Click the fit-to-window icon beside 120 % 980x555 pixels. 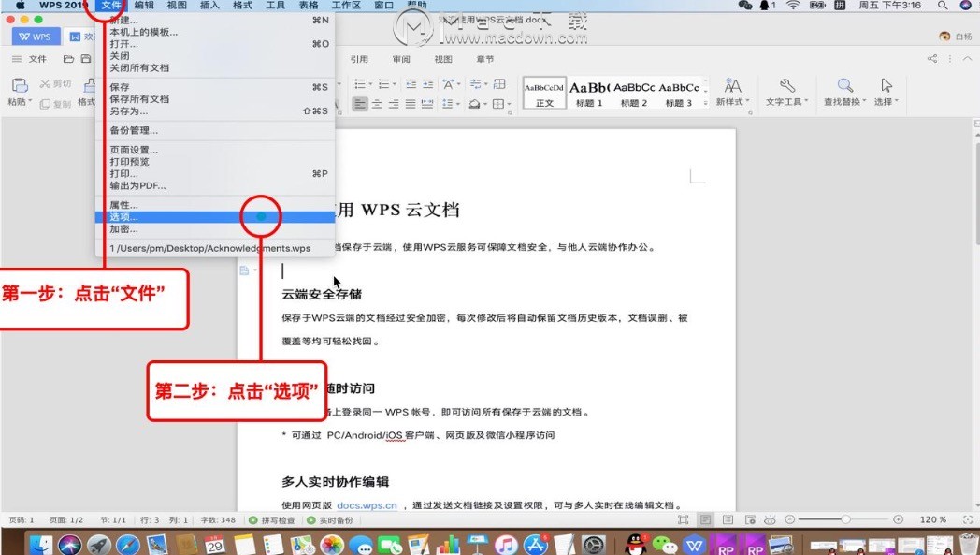(x=968, y=519)
